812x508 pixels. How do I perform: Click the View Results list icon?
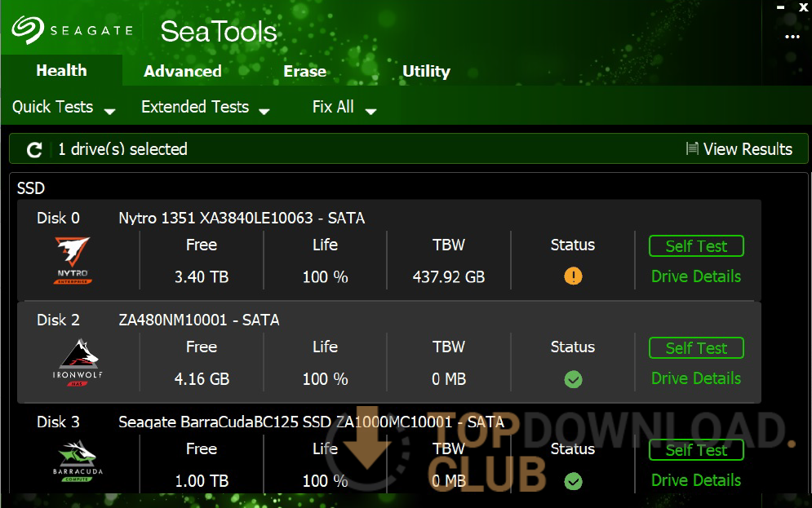pos(692,148)
